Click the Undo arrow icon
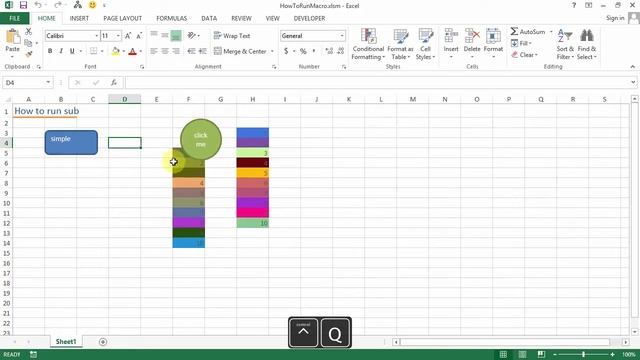Image resolution: width=640 pixels, height=360 pixels. coord(38,5)
